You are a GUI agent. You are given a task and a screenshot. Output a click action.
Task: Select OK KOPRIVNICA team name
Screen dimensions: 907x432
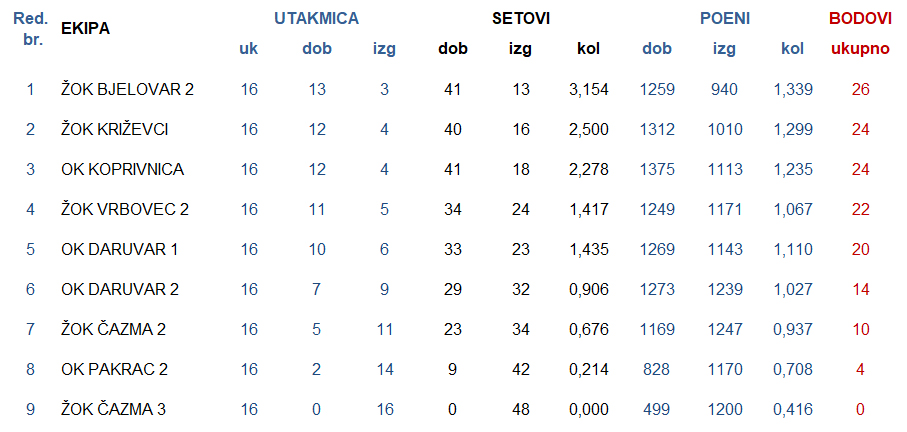[123, 169]
